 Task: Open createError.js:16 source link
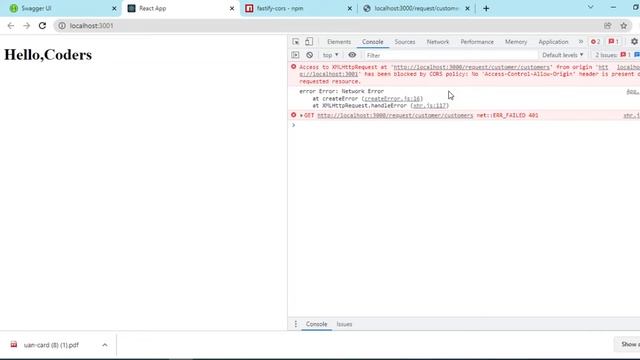point(392,99)
